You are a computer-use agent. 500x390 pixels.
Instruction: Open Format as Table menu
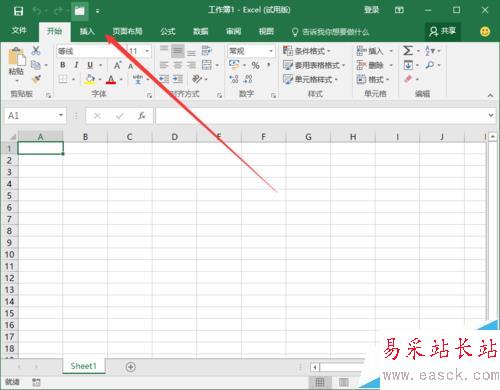(314, 65)
